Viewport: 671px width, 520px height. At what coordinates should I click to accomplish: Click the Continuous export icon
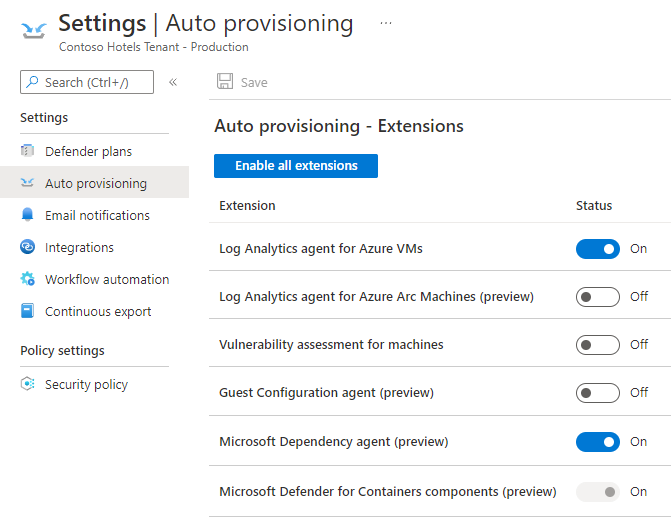(x=27, y=311)
